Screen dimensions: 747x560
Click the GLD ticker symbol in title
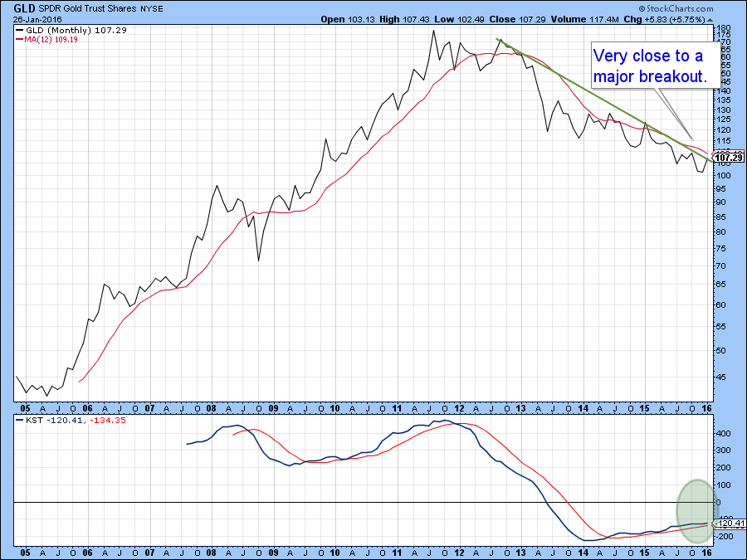point(24,8)
